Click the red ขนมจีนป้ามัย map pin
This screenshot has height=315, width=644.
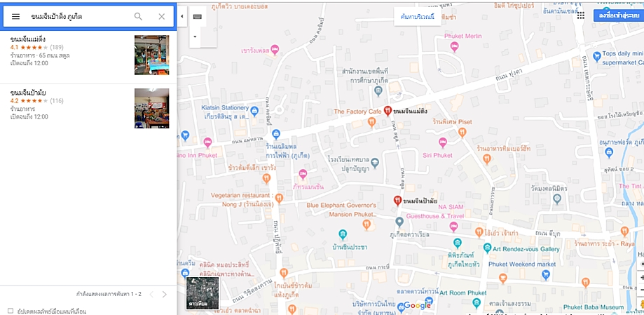[397, 201]
